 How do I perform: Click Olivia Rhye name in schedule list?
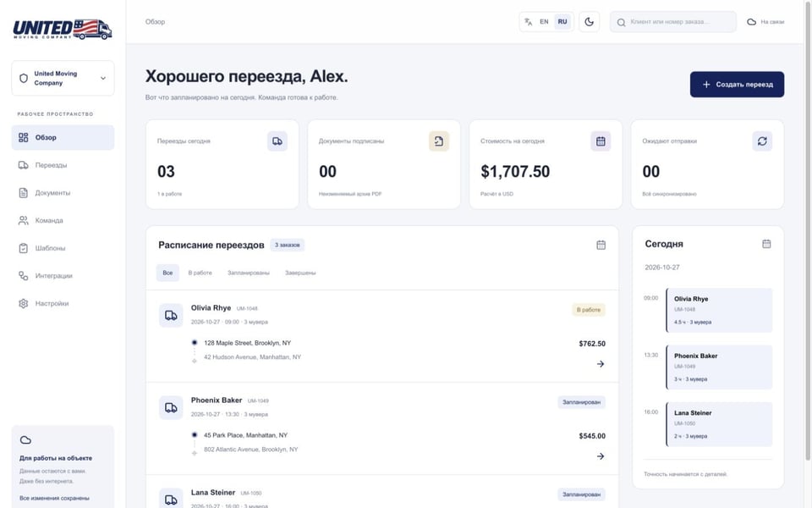point(211,308)
